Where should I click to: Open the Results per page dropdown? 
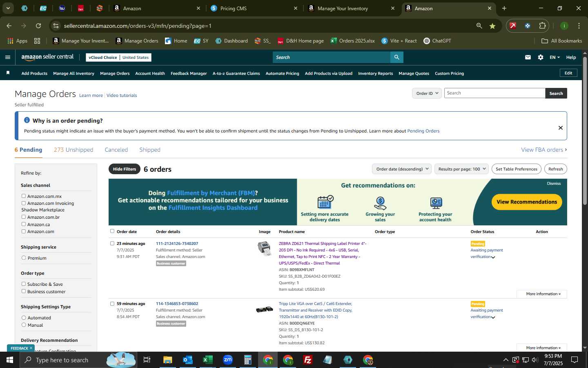pos(461,169)
